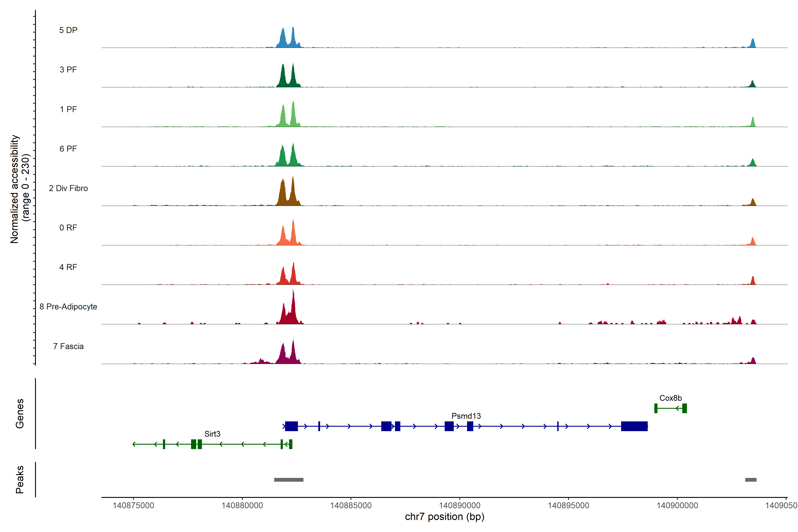Click axis tick label 140885000
The image size is (798, 532).
[351, 506]
